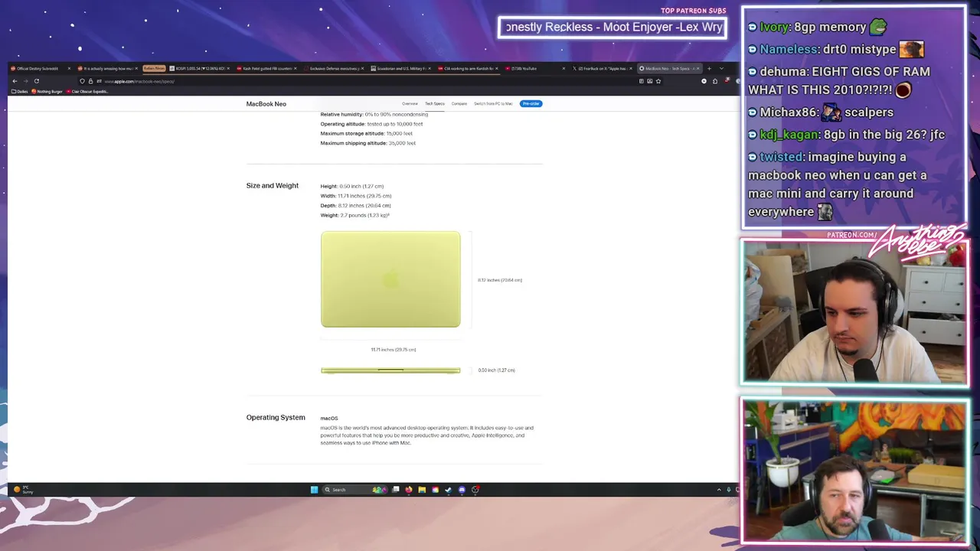Click the 0.50 inch side-view dimension label
Screen dimensions: 980x551
click(x=496, y=370)
